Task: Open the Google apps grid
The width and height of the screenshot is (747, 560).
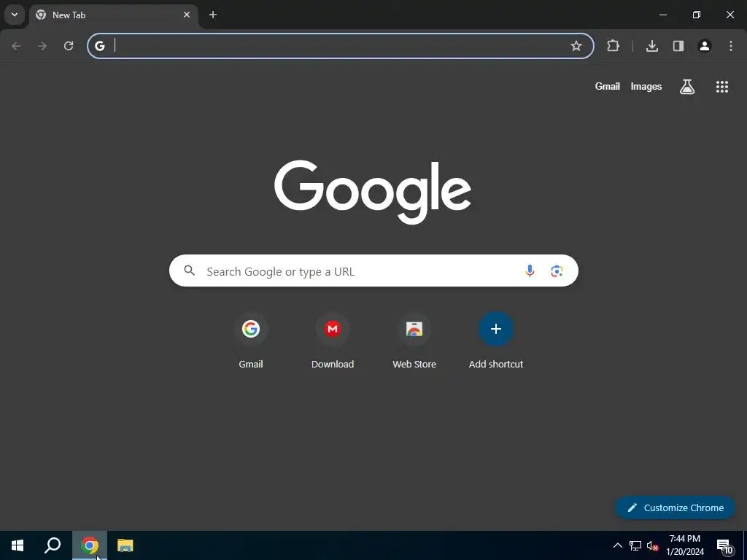Action: click(722, 86)
